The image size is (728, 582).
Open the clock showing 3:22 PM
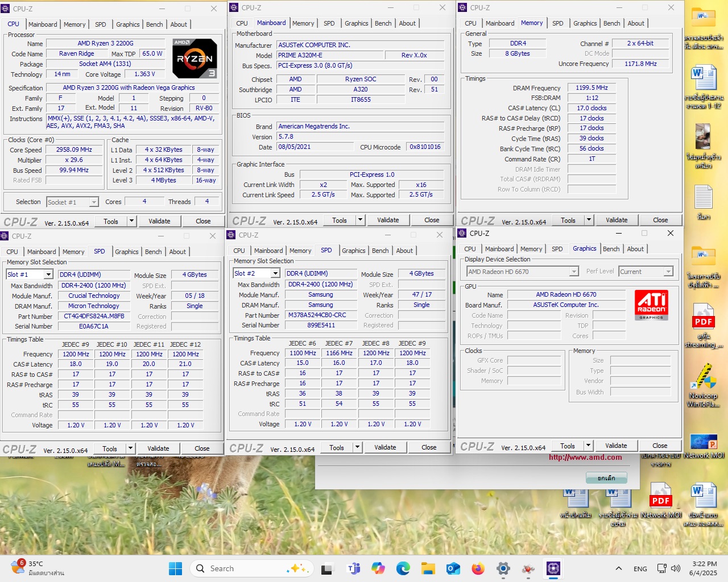pos(704,568)
